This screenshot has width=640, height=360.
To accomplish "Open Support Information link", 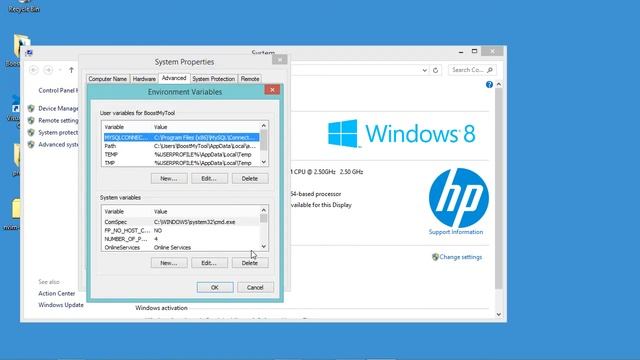I will [456, 232].
